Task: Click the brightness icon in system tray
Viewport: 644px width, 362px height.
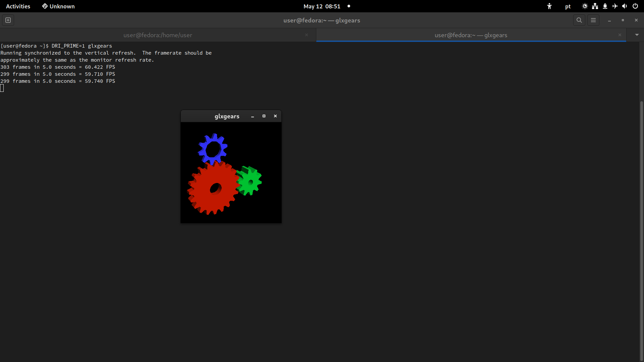Action: point(585,6)
